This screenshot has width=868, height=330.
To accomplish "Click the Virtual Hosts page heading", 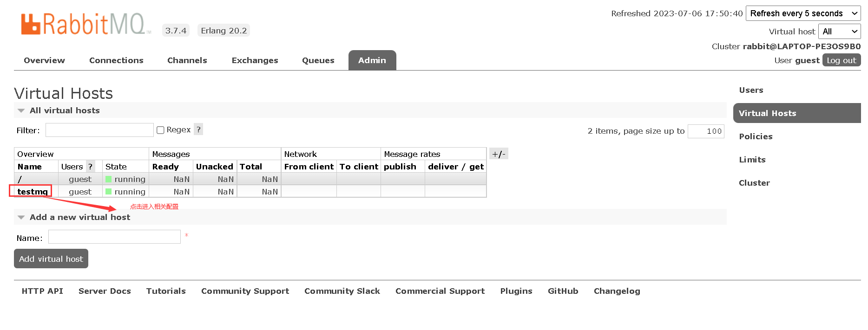I will click(x=64, y=93).
